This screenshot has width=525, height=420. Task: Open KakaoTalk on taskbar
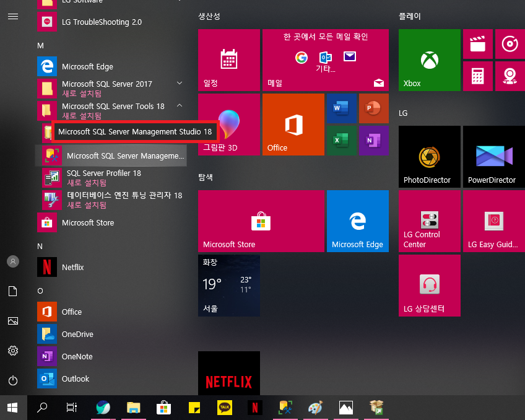pos(224,408)
